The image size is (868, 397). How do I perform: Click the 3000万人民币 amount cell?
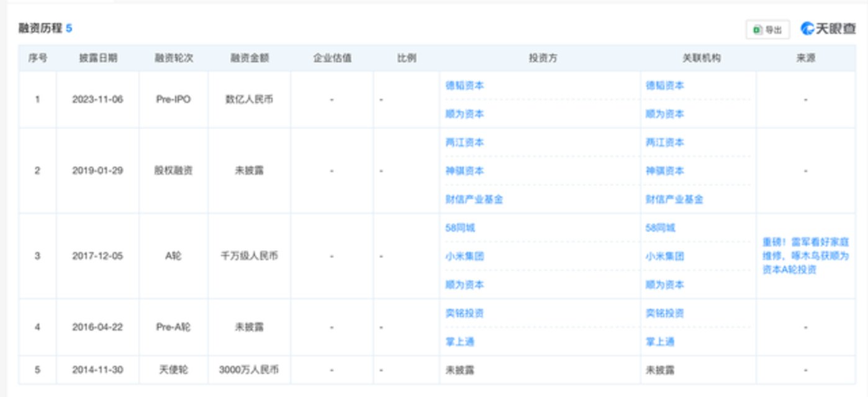point(249,370)
